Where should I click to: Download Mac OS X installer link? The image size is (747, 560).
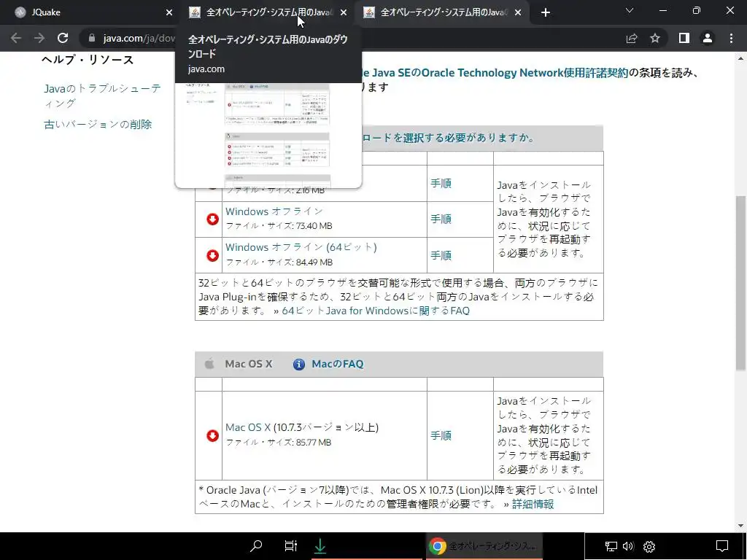(x=248, y=427)
